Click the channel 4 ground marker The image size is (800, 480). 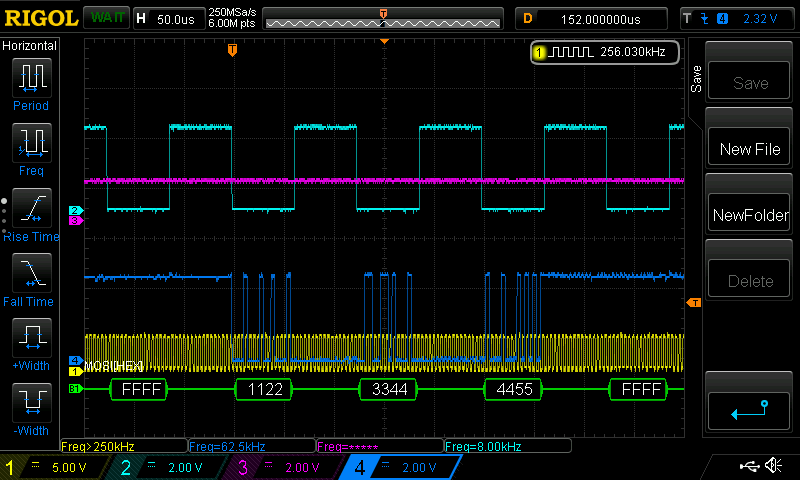(x=76, y=361)
